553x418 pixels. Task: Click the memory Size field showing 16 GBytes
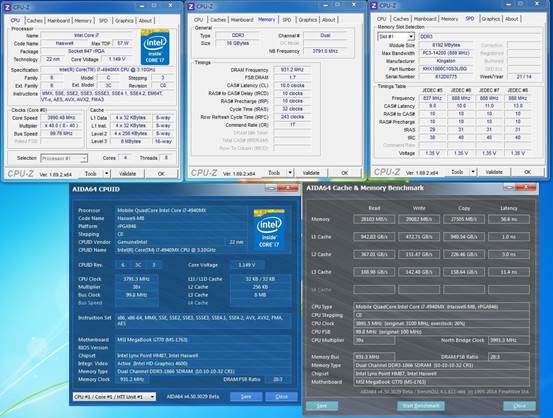click(x=238, y=43)
